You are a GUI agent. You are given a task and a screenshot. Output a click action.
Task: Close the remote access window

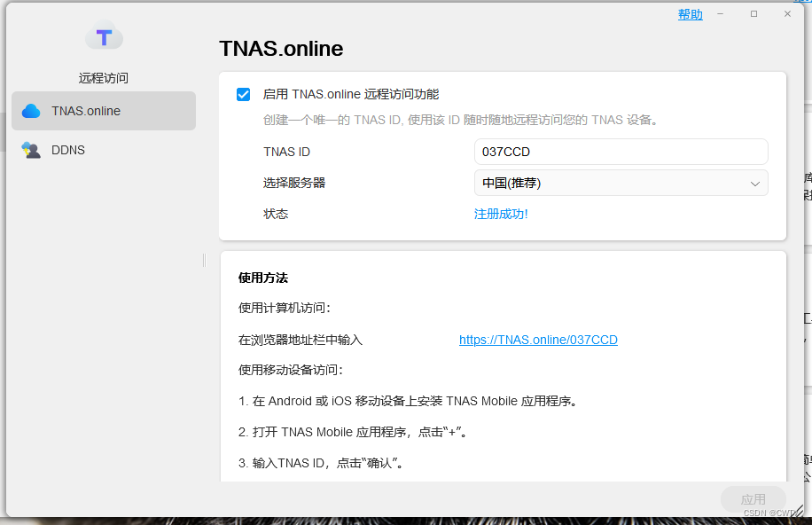[788, 14]
